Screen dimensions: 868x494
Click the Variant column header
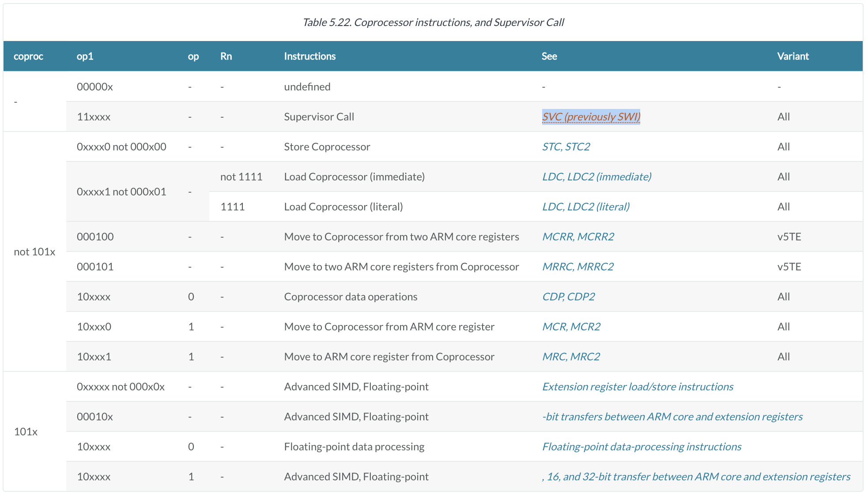(793, 56)
